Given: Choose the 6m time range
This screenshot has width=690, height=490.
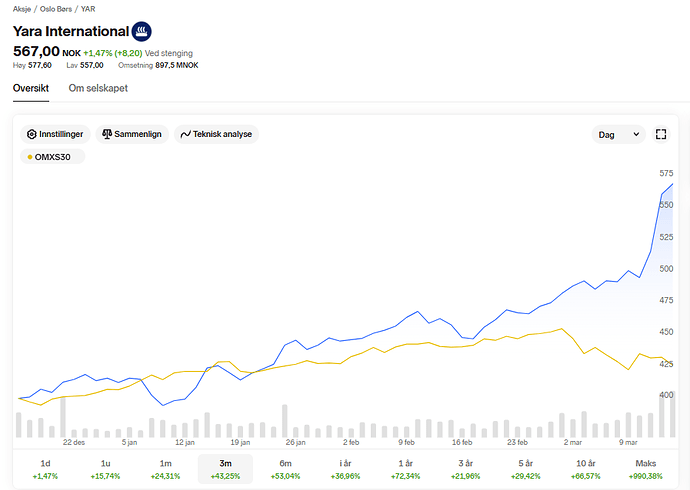Looking at the screenshot, I should click(285, 469).
